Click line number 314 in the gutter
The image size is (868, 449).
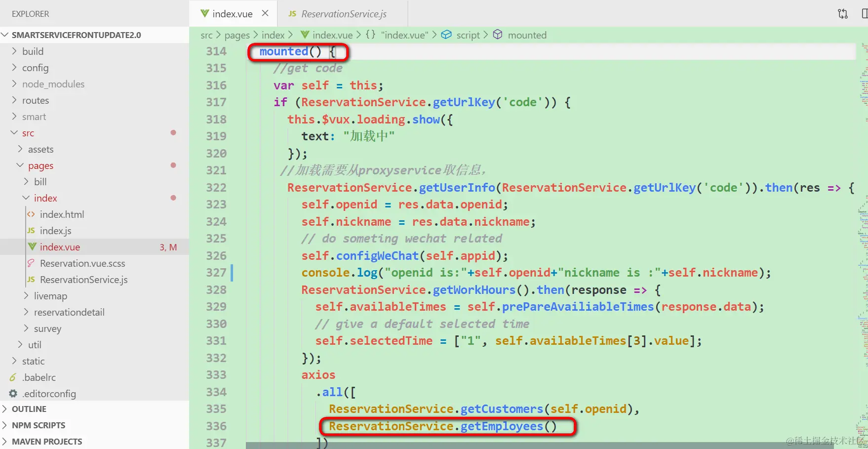216,51
